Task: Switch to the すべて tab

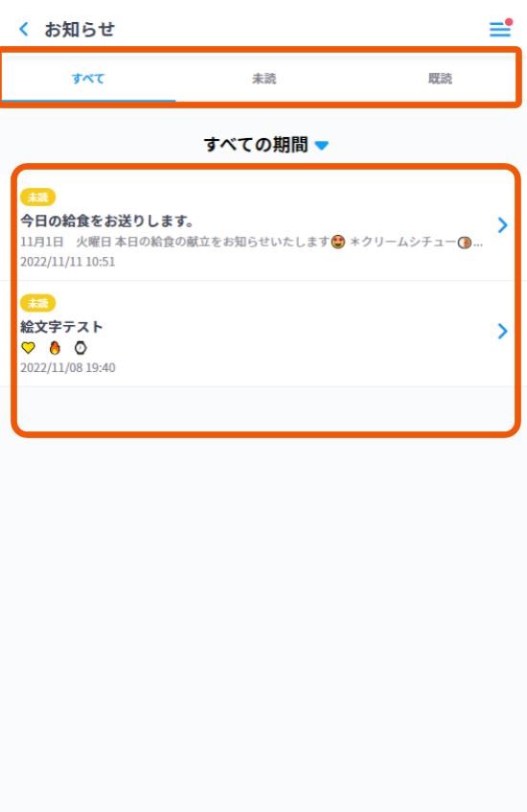Action: 88,79
